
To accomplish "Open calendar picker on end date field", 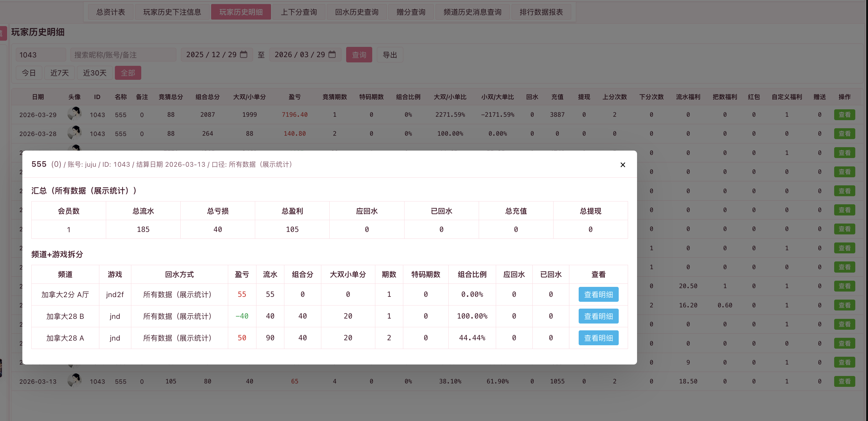I will [x=332, y=54].
